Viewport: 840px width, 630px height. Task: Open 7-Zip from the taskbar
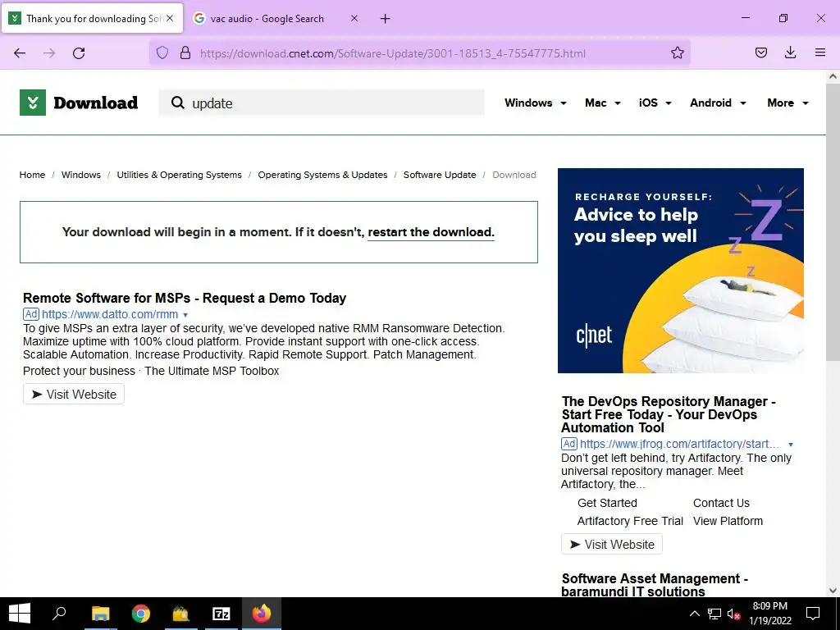(221, 614)
